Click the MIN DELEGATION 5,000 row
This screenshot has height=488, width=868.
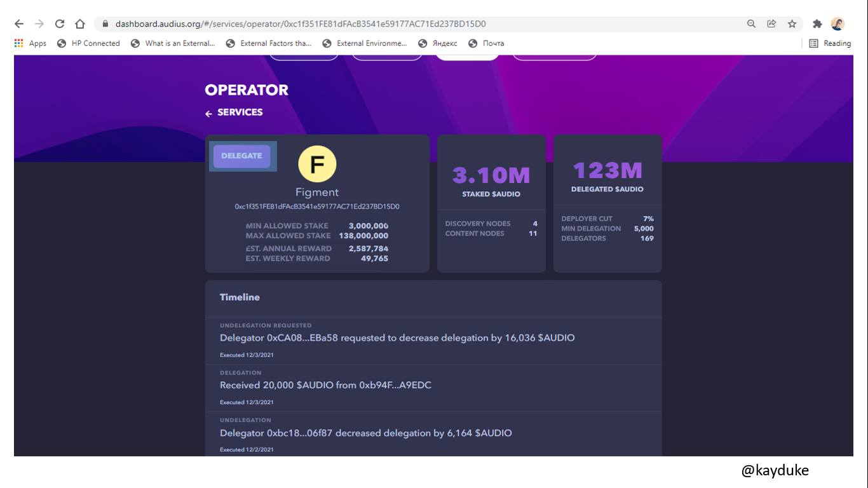coord(607,229)
